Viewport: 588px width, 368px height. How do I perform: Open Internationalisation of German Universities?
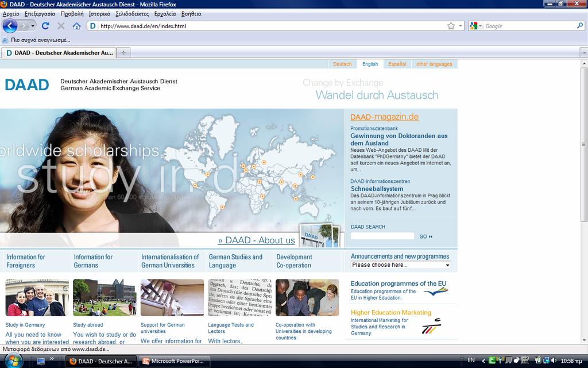coord(170,261)
